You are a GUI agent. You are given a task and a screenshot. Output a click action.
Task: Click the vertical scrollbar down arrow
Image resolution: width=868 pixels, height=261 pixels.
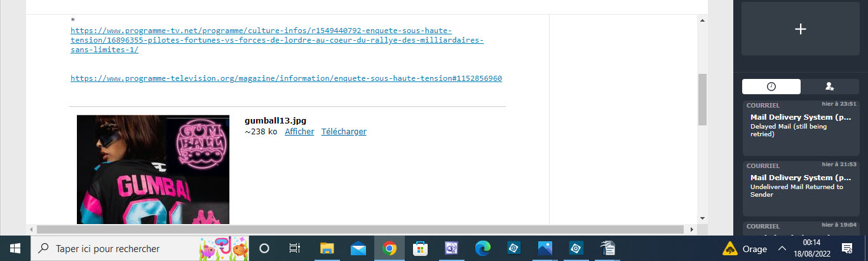702,218
